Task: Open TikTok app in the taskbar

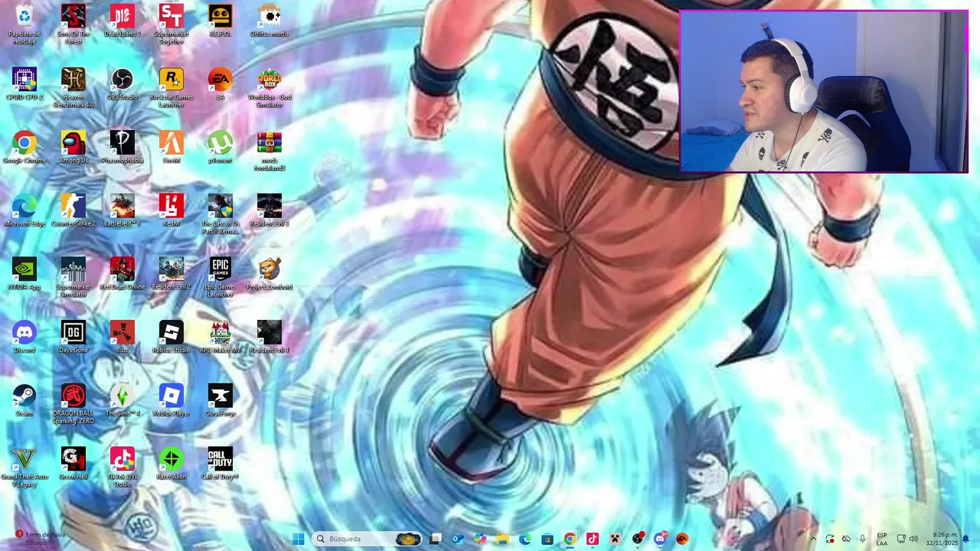Action: tap(592, 539)
